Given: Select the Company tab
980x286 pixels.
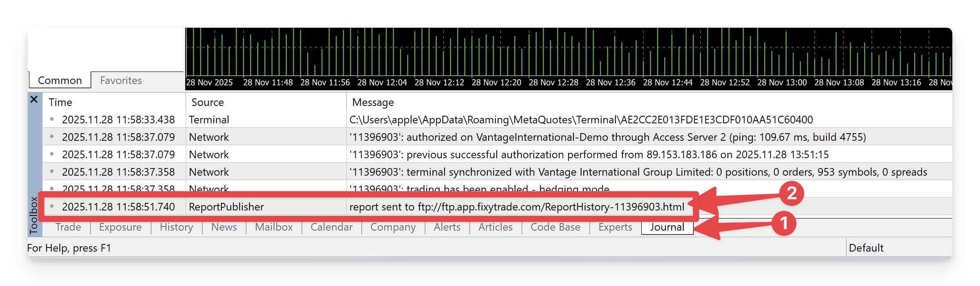Looking at the screenshot, I should click(393, 227).
